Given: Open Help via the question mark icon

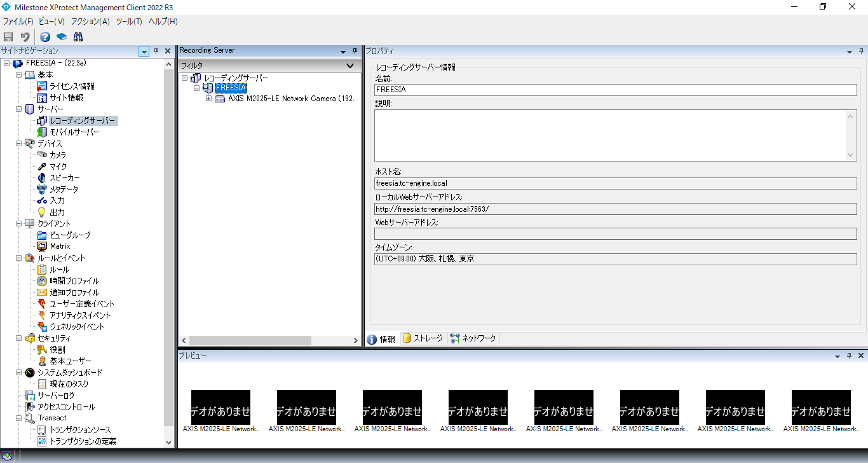Looking at the screenshot, I should [45, 37].
